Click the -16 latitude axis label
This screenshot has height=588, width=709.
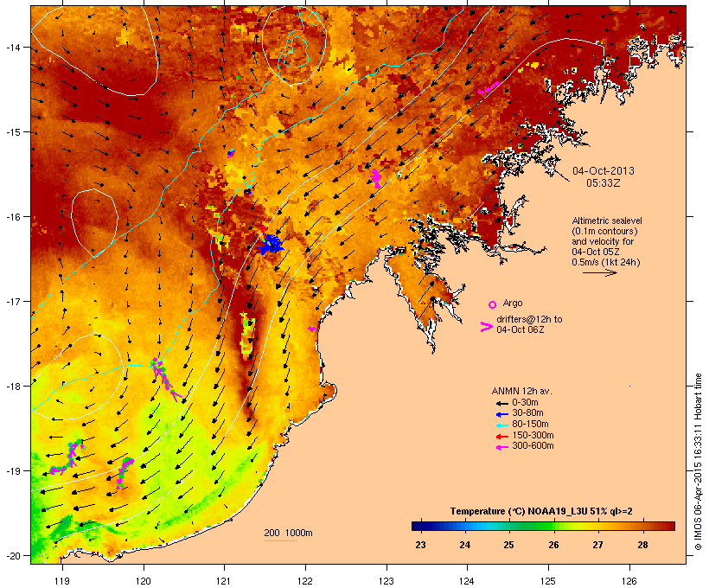[x=12, y=217]
